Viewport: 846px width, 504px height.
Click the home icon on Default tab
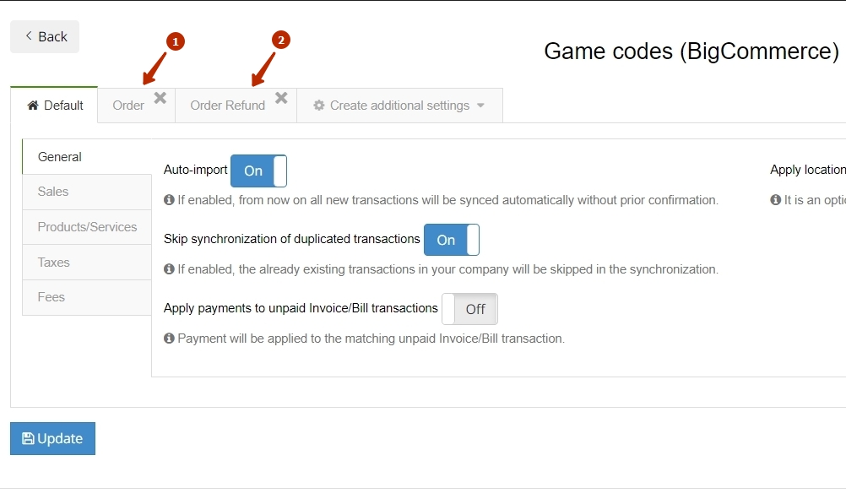pyautogui.click(x=33, y=106)
